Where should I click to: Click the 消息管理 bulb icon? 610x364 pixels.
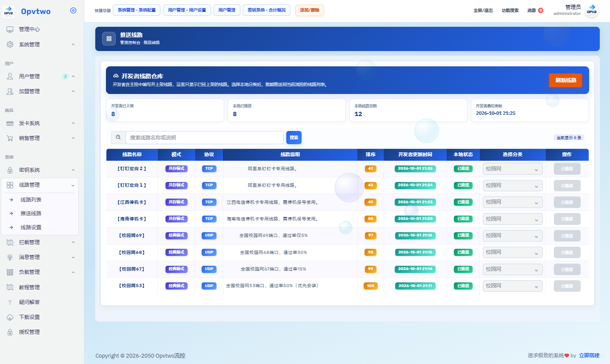coord(10,257)
